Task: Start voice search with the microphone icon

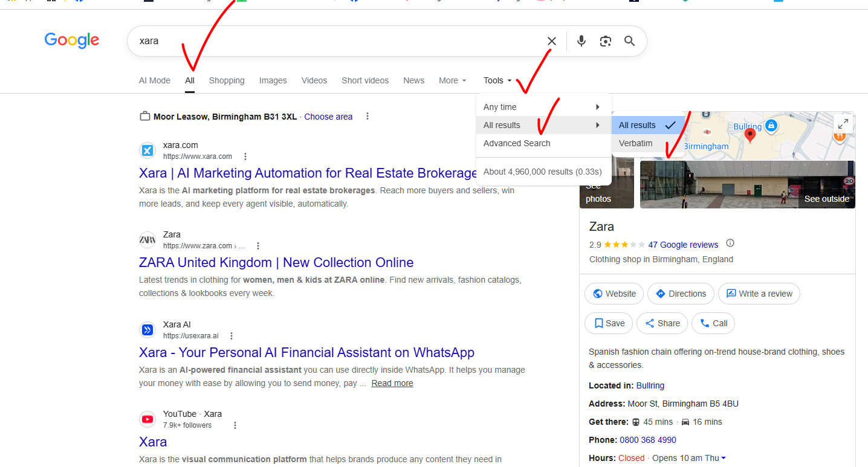Action: click(581, 41)
